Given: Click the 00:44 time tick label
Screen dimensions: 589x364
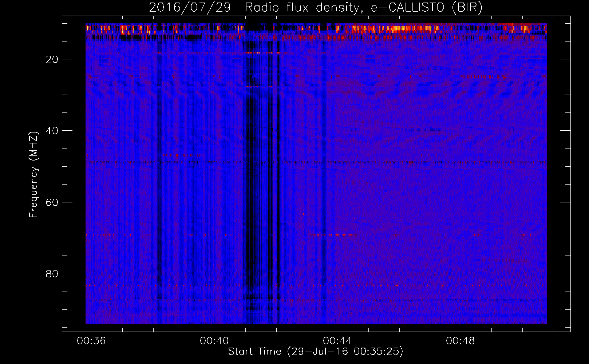Looking at the screenshot, I should pos(337,341).
